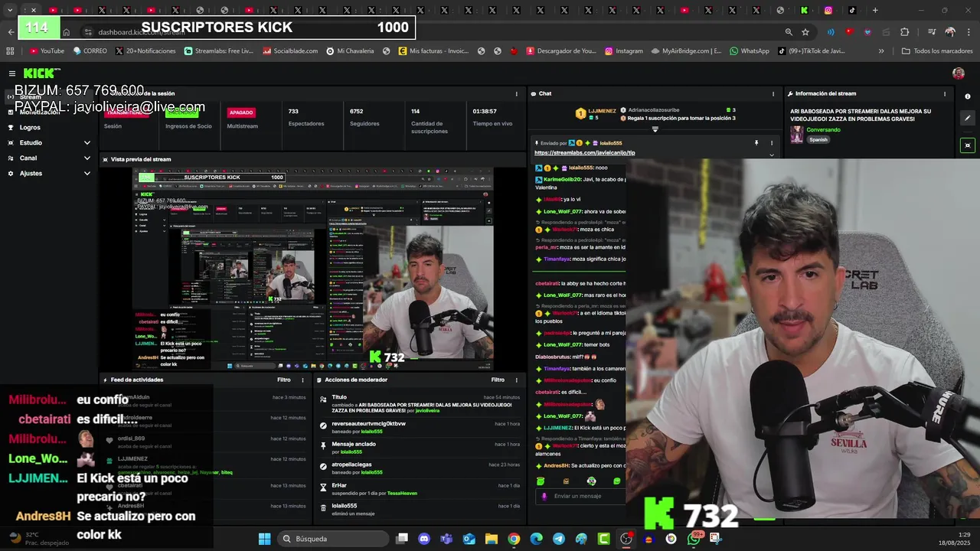Open Outlook from the taskbar
The height and width of the screenshot is (551, 980).
pos(469,539)
